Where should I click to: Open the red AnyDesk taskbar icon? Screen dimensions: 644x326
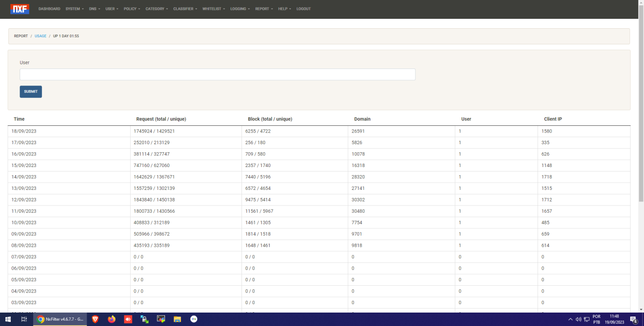coord(128,319)
